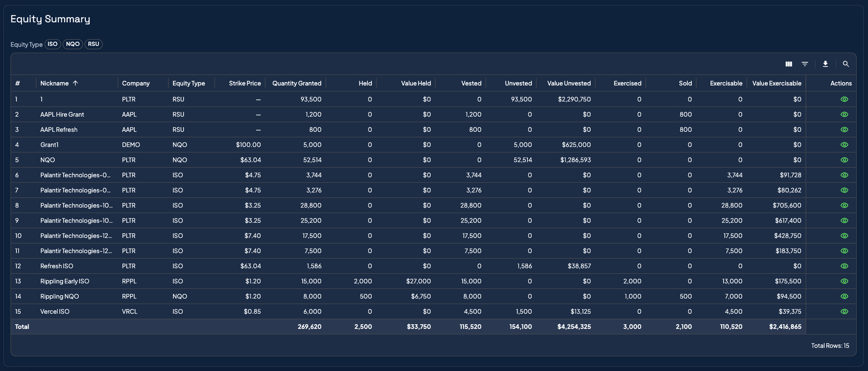Click the Grant1 nickname cell
Image resolution: width=868 pixels, height=371 pixels.
pyautogui.click(x=49, y=145)
